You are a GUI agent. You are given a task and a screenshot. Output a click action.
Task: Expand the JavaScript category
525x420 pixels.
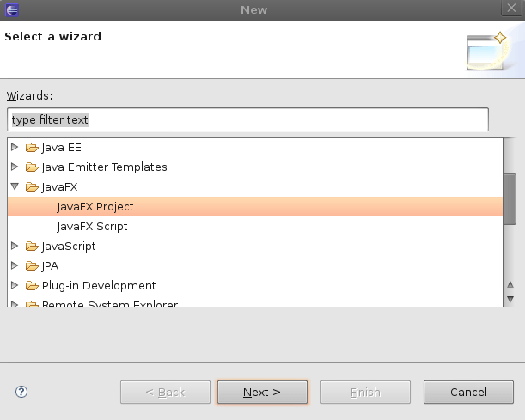15,246
